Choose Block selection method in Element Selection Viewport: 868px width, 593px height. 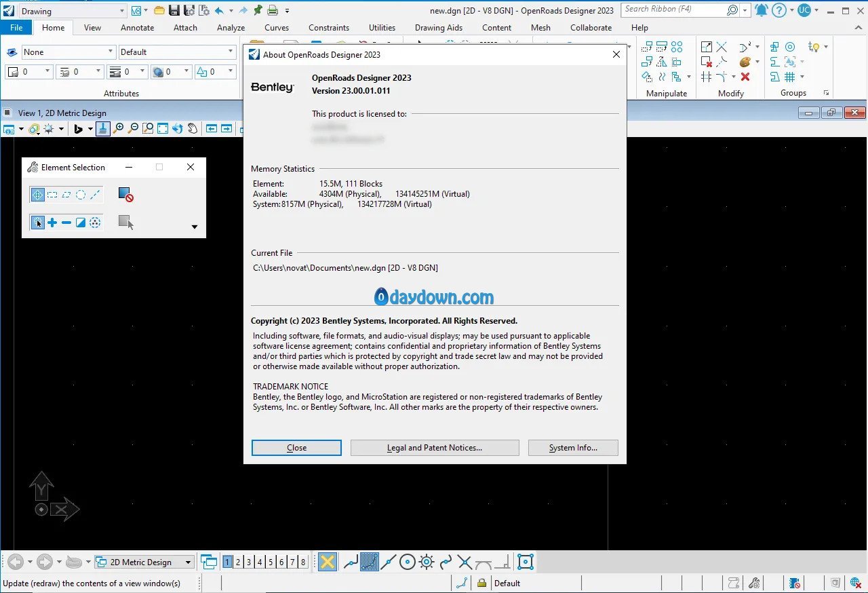pyautogui.click(x=52, y=195)
